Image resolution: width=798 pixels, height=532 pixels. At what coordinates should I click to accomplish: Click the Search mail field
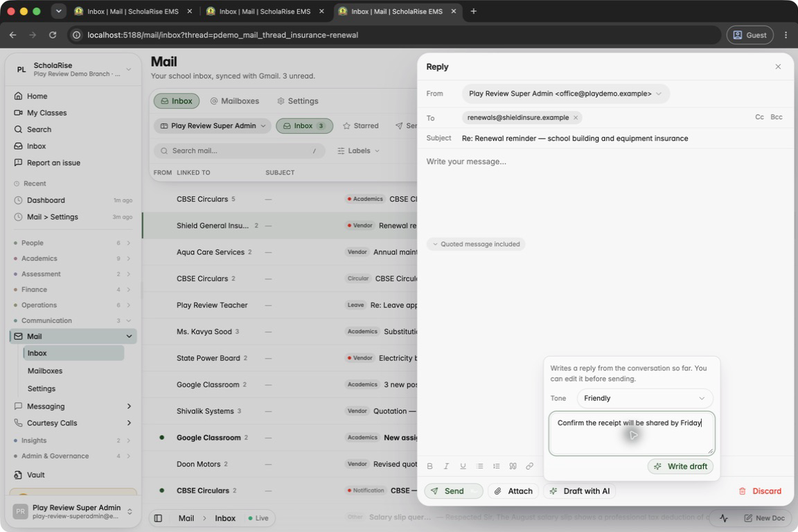(239, 151)
